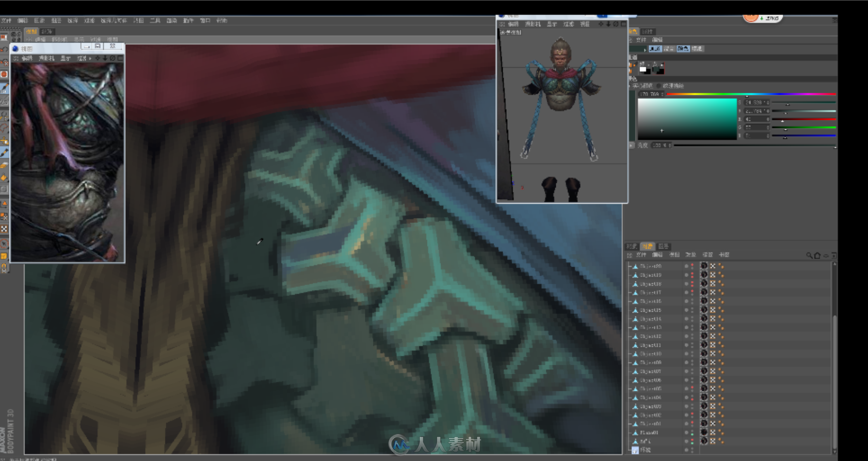Click the white foreground color swatch
The image size is (868, 461).
click(x=642, y=69)
